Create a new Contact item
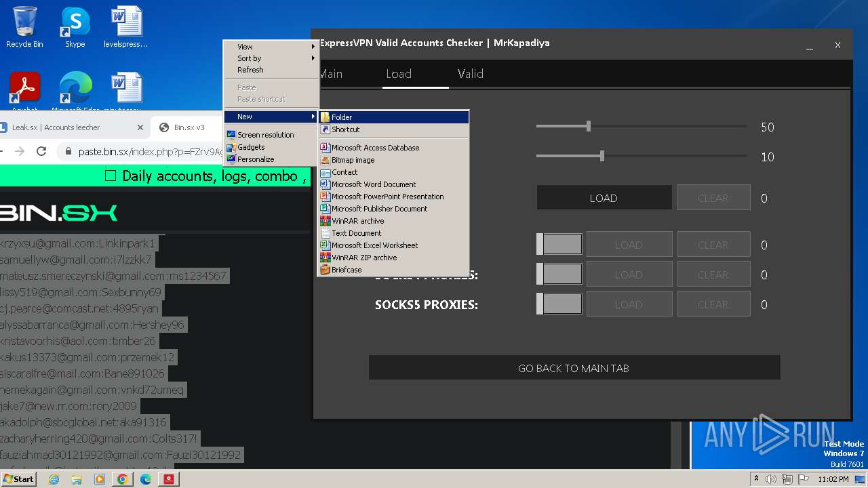The width and height of the screenshot is (868, 488). pos(393,172)
